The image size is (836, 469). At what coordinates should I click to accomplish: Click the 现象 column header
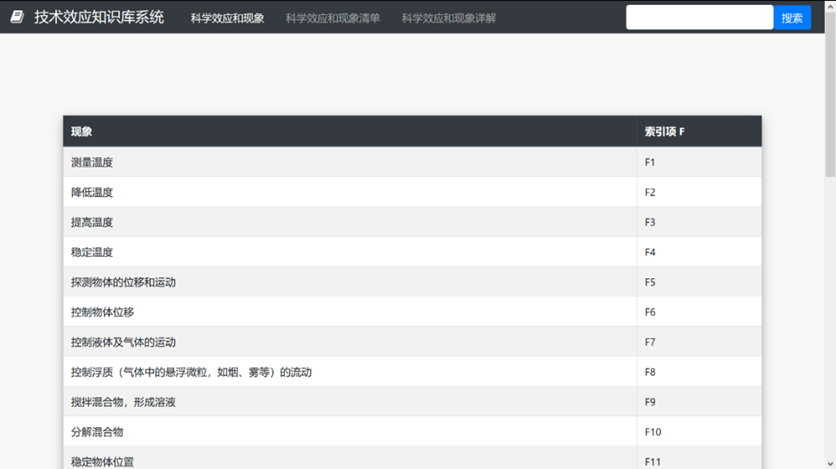coord(350,131)
